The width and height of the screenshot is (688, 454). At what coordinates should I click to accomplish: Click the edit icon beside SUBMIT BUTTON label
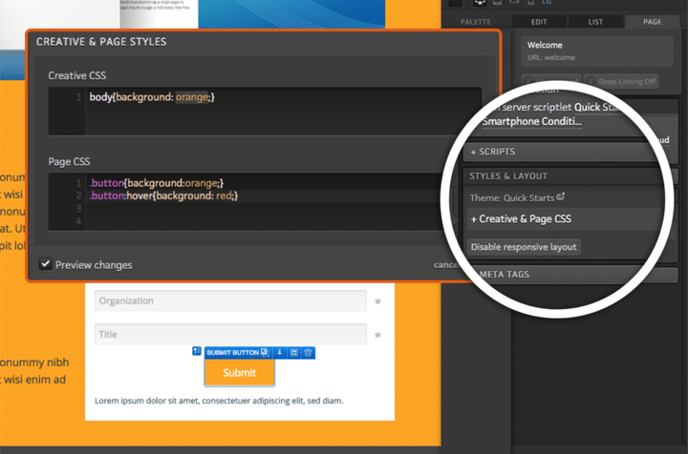[265, 352]
